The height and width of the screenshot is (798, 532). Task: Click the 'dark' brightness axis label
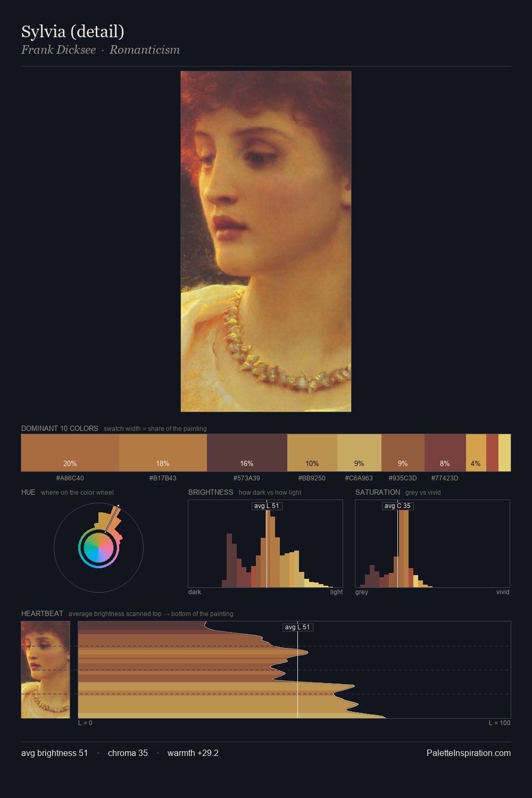click(195, 592)
